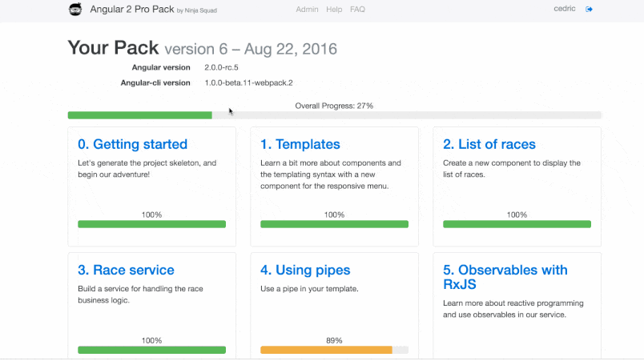Open the 4. Using pipes exercise
The width and height of the screenshot is (644, 361).
click(305, 270)
